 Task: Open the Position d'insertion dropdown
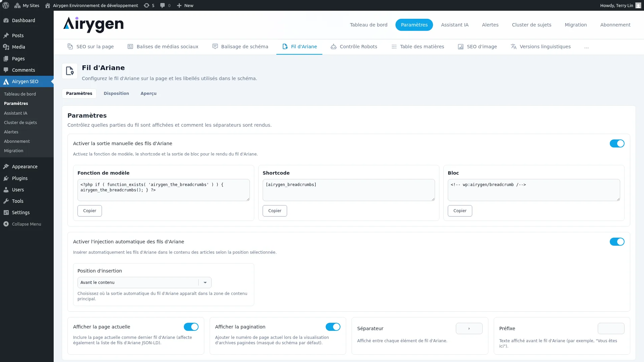coord(144,283)
